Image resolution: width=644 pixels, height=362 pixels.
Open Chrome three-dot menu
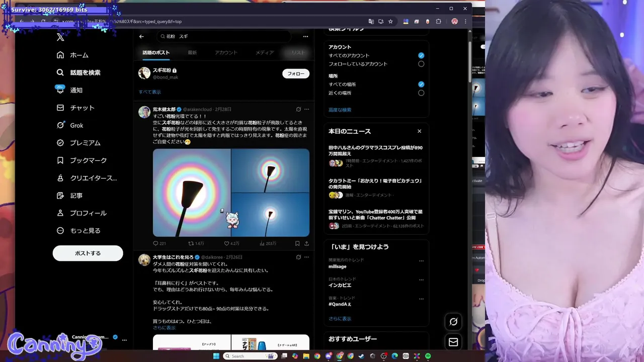tap(465, 21)
